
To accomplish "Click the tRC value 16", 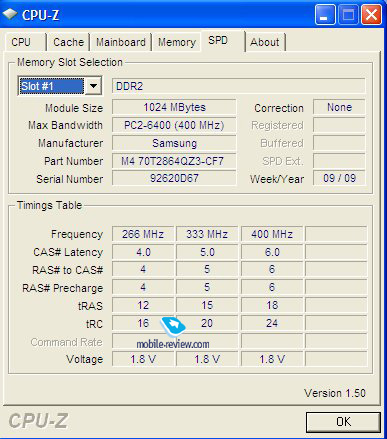I will pyautogui.click(x=143, y=323).
